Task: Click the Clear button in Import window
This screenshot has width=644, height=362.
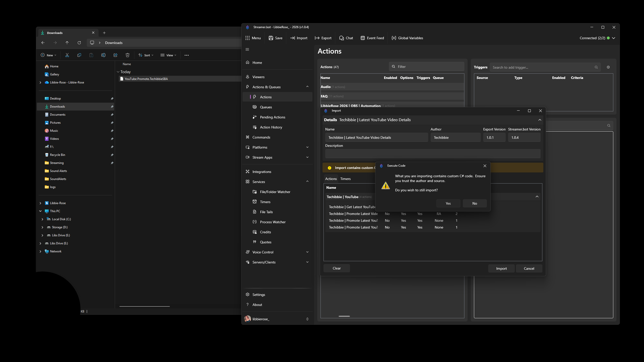Action: point(337,268)
